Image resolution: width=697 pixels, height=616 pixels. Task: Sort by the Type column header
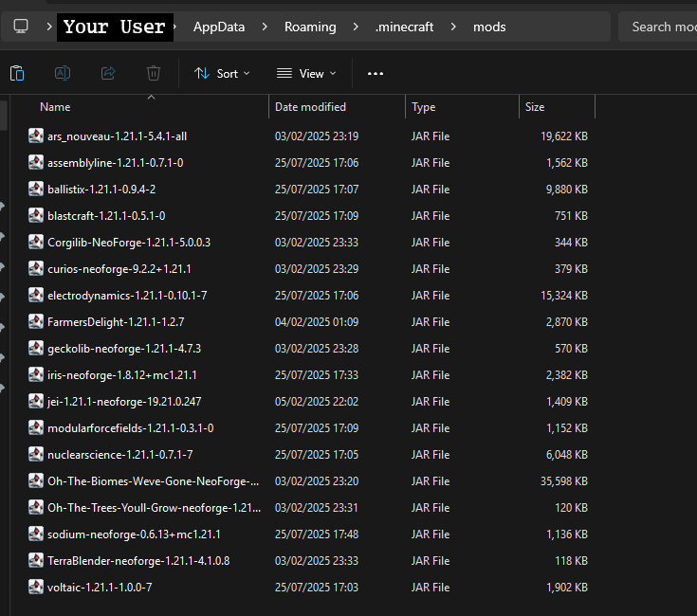[x=423, y=107]
